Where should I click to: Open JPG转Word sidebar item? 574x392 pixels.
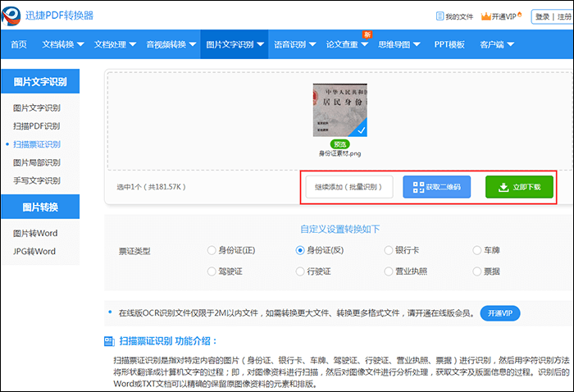pyautogui.click(x=34, y=252)
